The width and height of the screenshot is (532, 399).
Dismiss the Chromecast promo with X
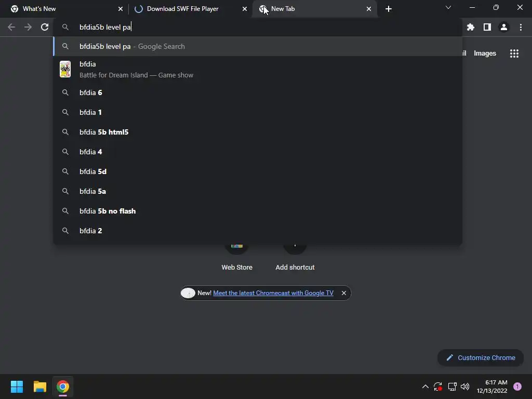344,293
